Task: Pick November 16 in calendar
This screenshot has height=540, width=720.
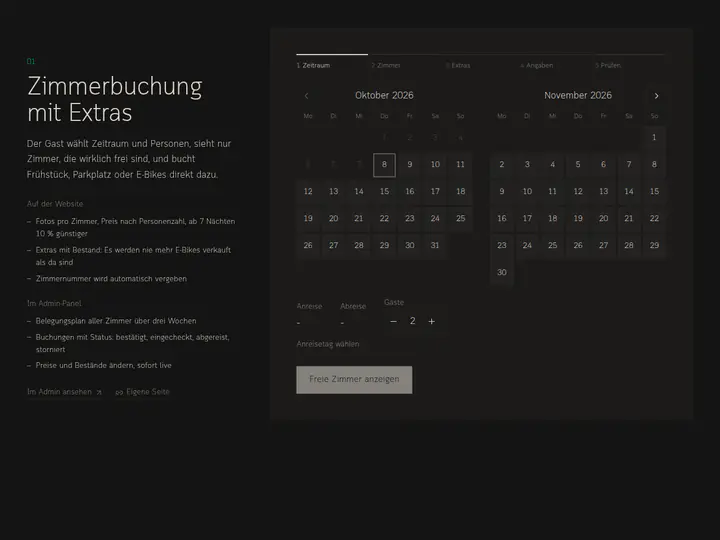Action: [502, 219]
